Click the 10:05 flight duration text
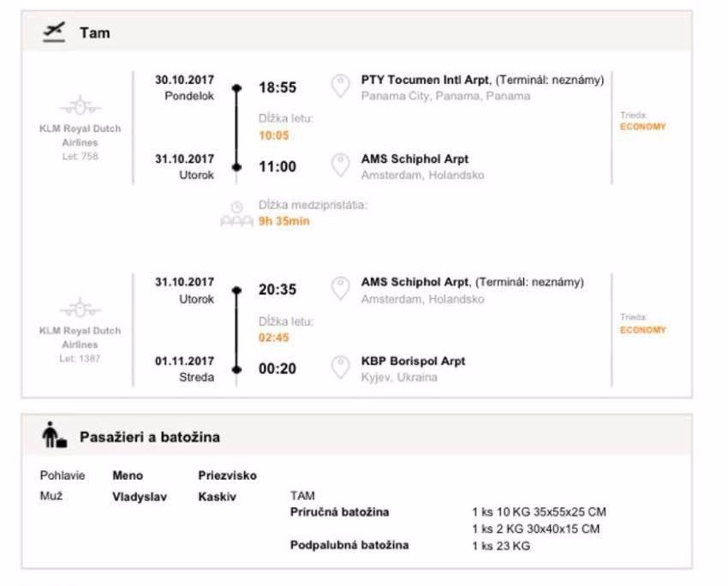 pos(274,135)
